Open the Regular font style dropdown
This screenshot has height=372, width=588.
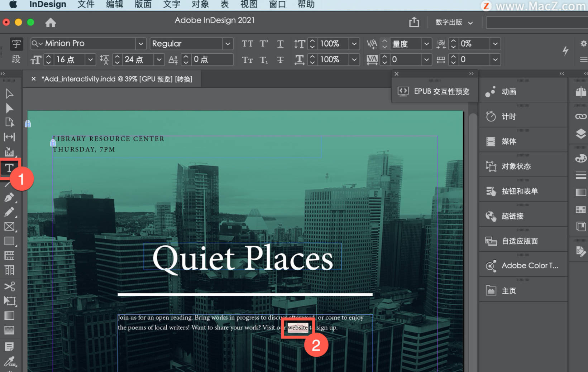click(228, 44)
